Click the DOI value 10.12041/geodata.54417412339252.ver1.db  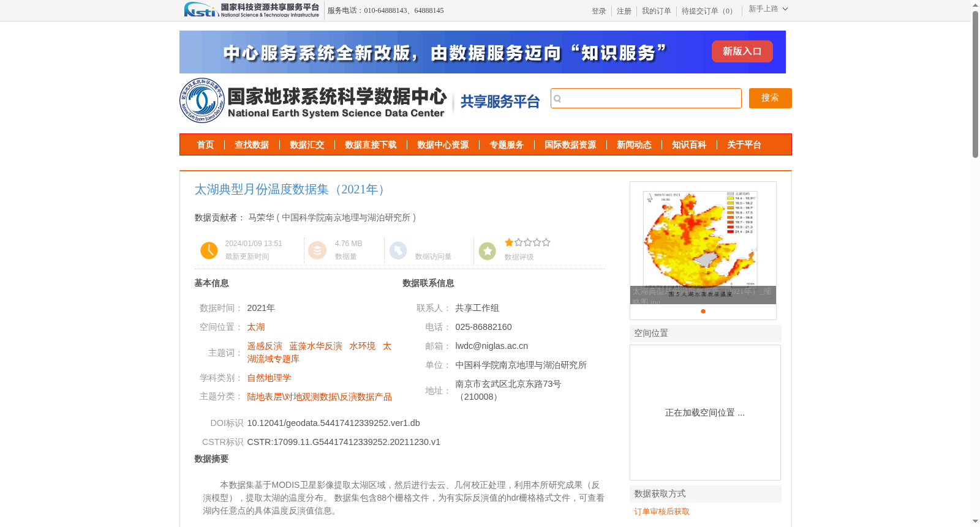coord(333,423)
